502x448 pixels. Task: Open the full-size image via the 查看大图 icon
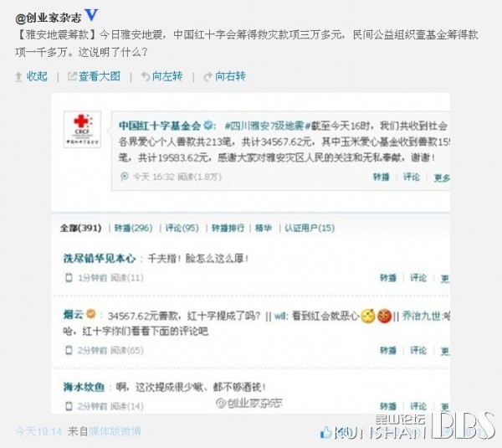click(x=72, y=76)
